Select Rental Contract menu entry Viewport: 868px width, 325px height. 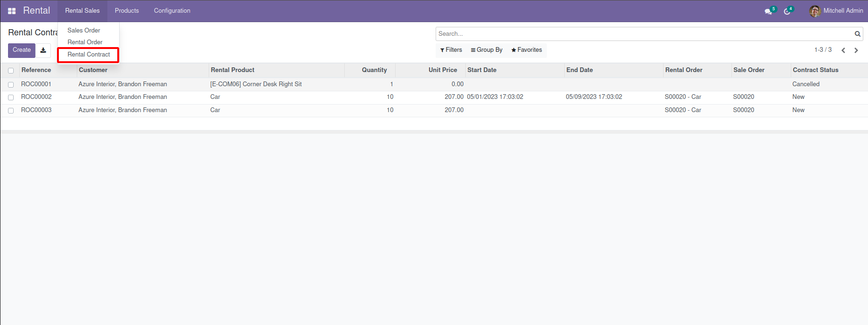click(x=89, y=55)
